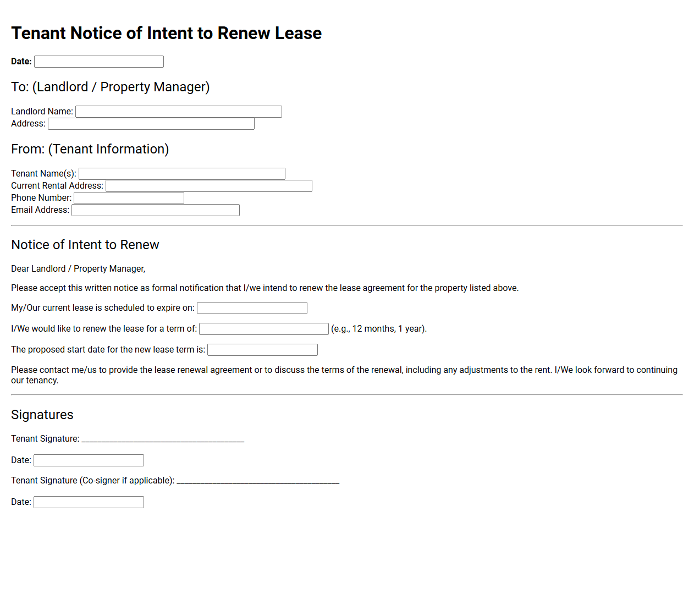Image resolution: width=694 pixels, height=616 pixels.
Task: Click the Current Rental Address field
Action: click(209, 186)
